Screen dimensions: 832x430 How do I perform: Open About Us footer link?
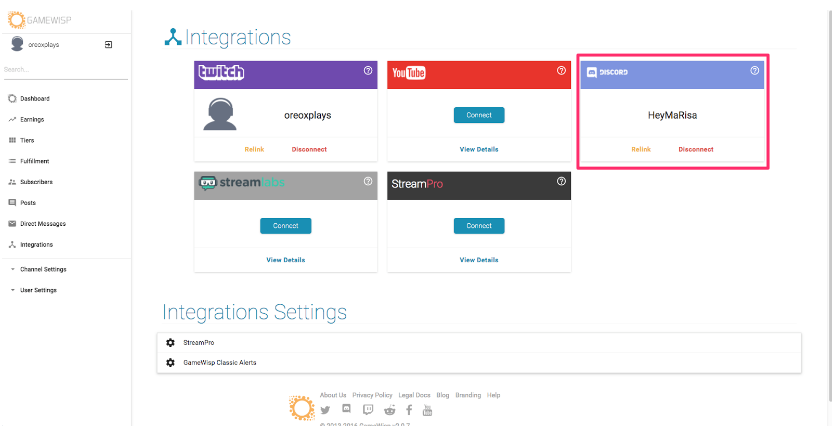tap(333, 395)
